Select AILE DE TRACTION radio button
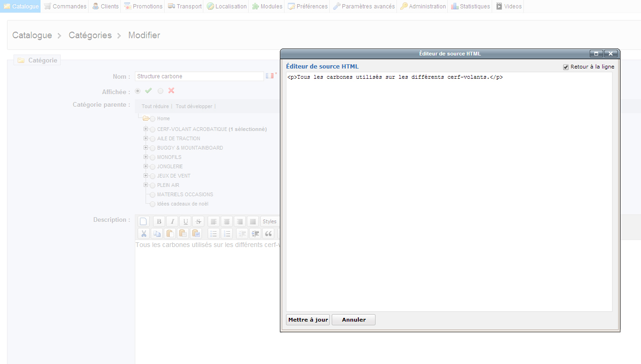Viewport: 641px width, 364px height. 153,139
